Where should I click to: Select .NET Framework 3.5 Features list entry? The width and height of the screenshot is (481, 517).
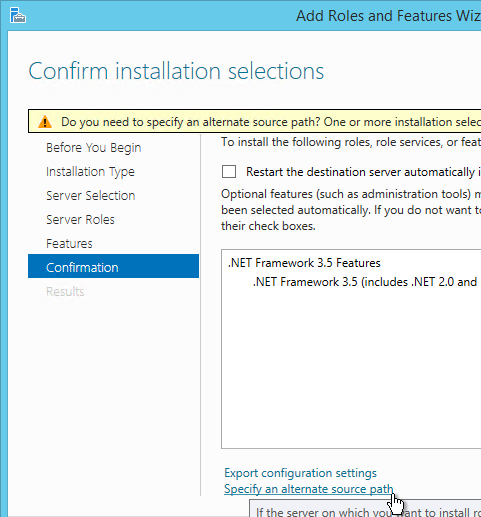pyautogui.click(x=304, y=263)
